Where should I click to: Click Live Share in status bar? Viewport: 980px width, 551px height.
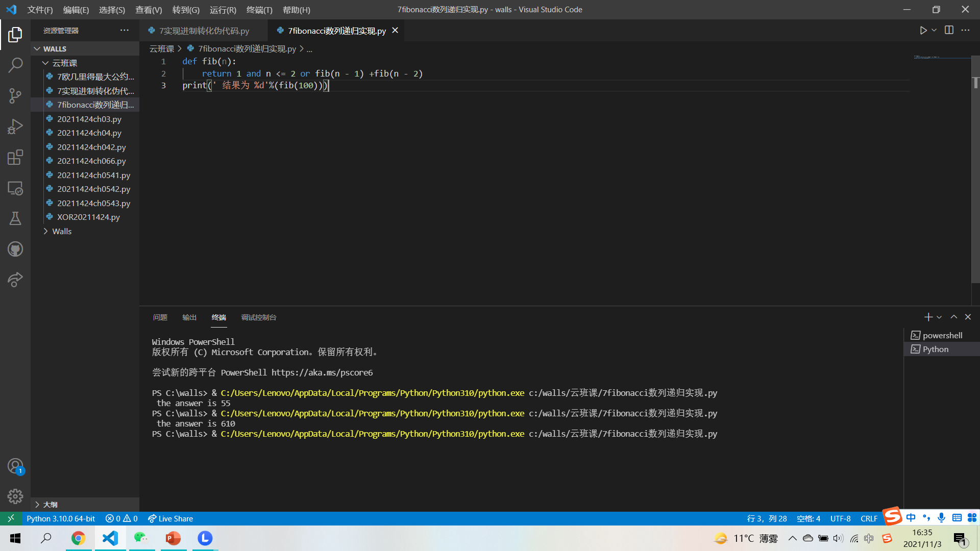click(170, 518)
